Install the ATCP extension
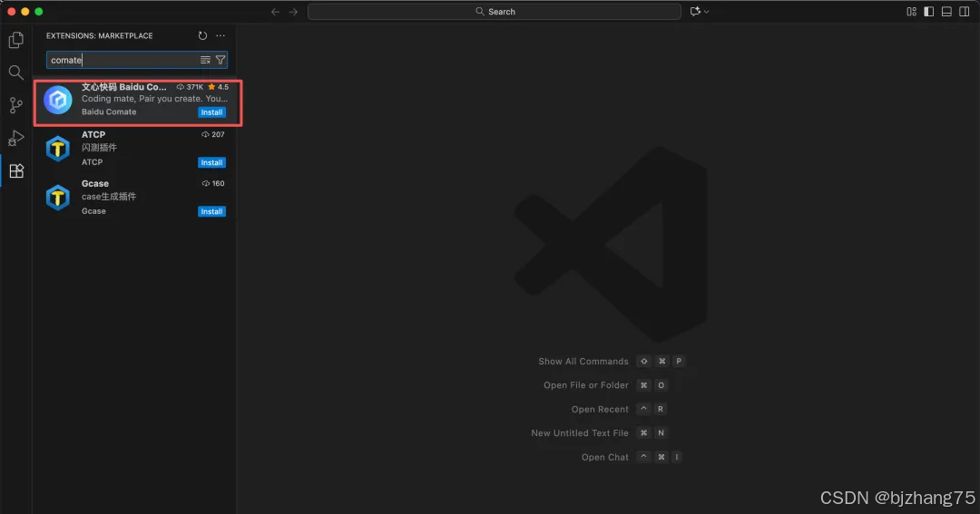The width and height of the screenshot is (980, 514). coord(211,162)
